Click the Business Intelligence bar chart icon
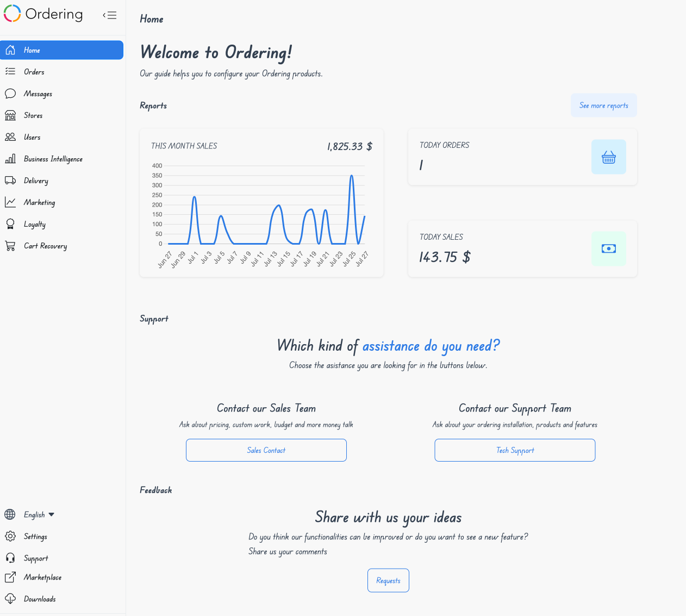 pyautogui.click(x=10, y=159)
